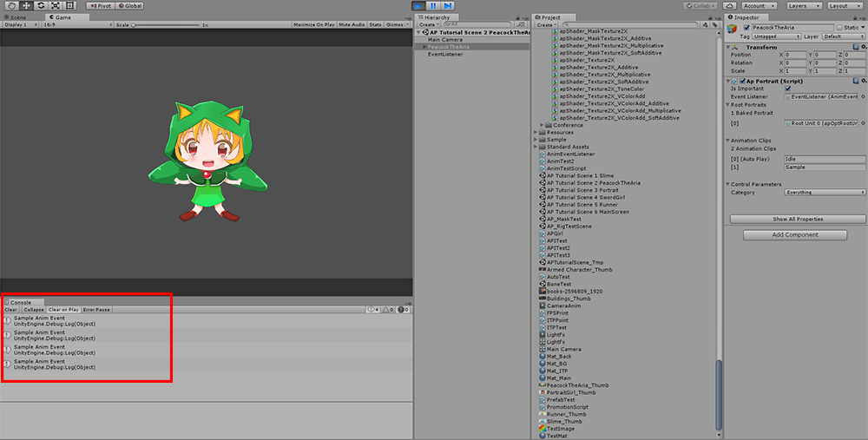Toggle console error message filter
868x440 pixels.
(403, 309)
